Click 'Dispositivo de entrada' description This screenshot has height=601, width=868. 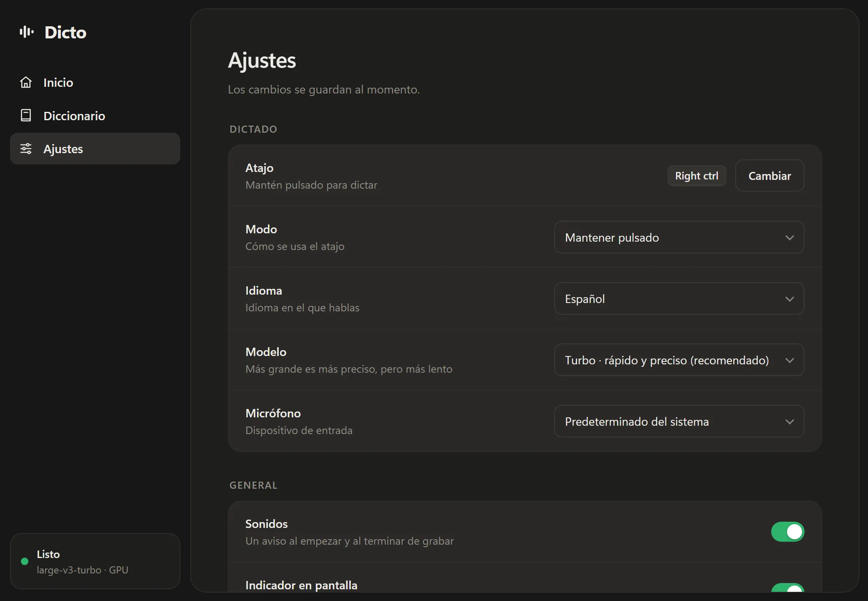(x=299, y=430)
